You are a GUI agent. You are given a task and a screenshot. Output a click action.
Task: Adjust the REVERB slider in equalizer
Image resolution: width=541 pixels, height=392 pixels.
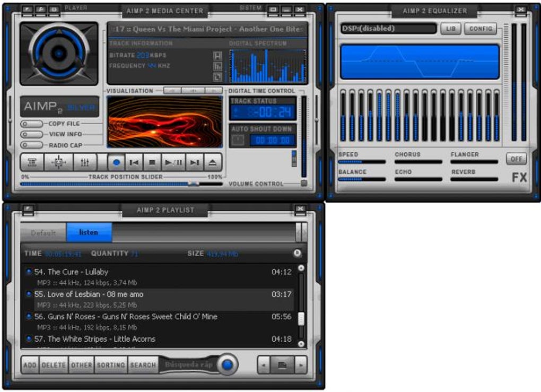474,179
